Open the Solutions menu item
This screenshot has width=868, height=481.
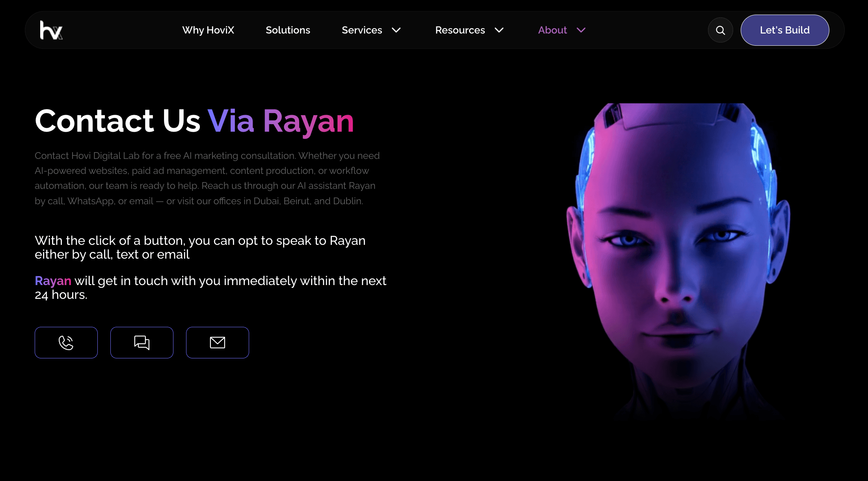click(288, 30)
